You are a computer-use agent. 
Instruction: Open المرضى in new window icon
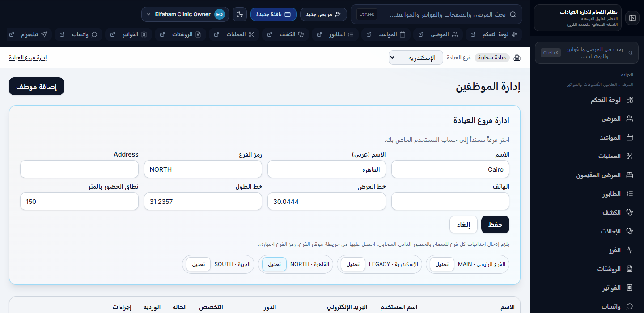point(420,34)
